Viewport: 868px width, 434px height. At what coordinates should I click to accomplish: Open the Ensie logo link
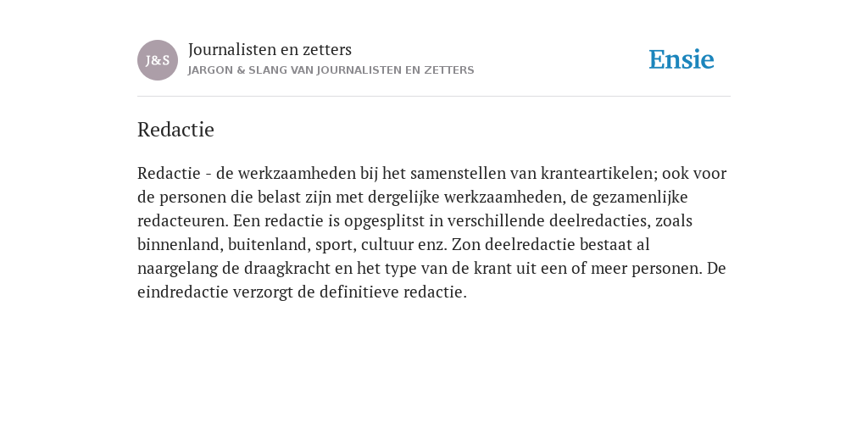click(x=682, y=59)
